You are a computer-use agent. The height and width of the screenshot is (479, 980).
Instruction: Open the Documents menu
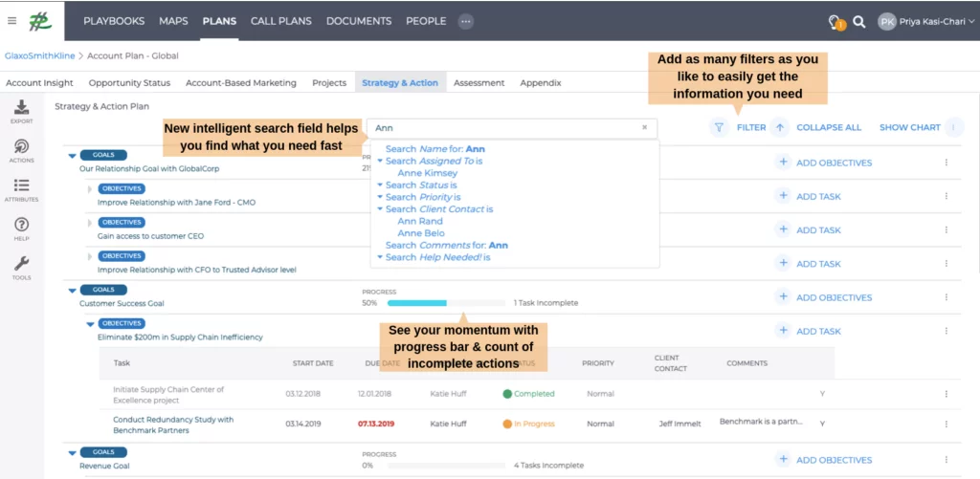359,21
